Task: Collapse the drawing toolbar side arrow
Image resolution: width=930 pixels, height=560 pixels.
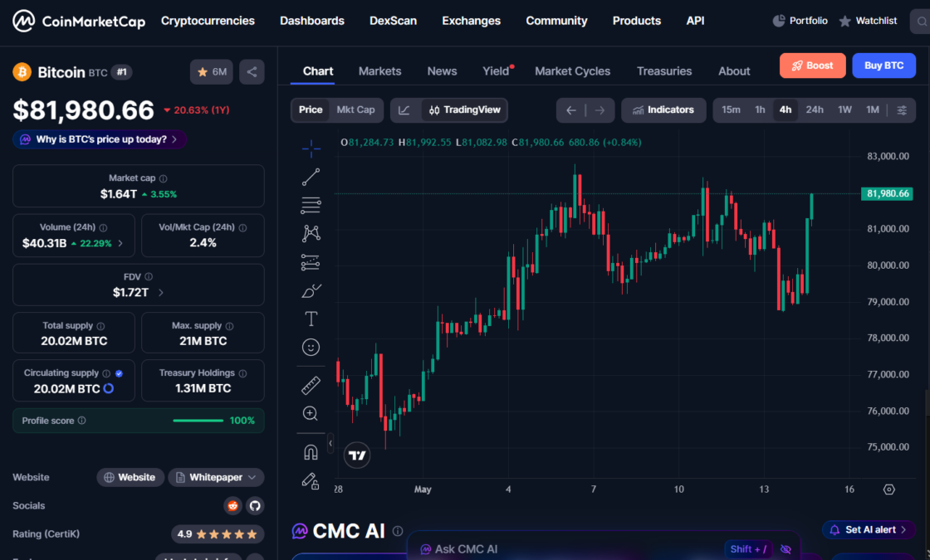Action: 330,443
